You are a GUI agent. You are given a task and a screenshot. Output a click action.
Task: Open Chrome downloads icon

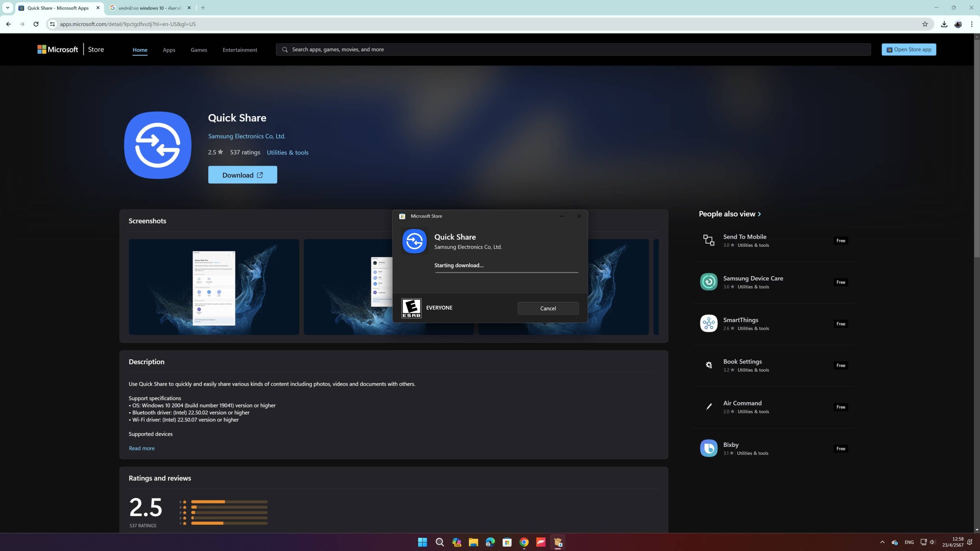(x=944, y=24)
